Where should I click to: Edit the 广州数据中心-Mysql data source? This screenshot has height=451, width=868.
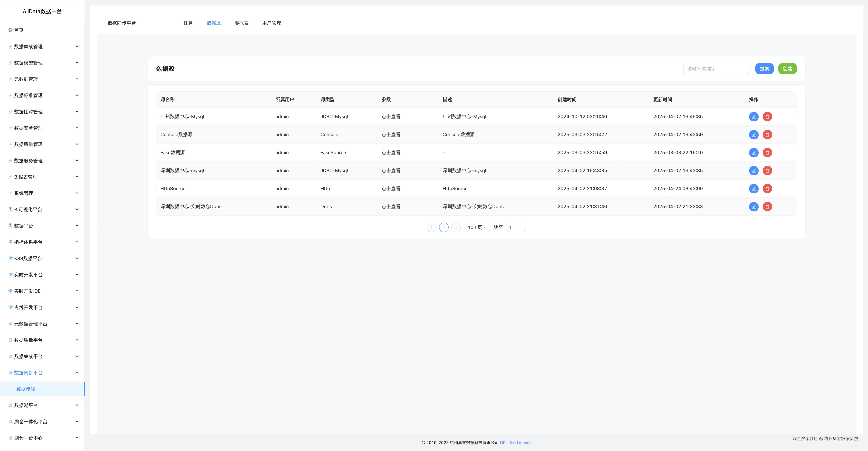(x=753, y=117)
